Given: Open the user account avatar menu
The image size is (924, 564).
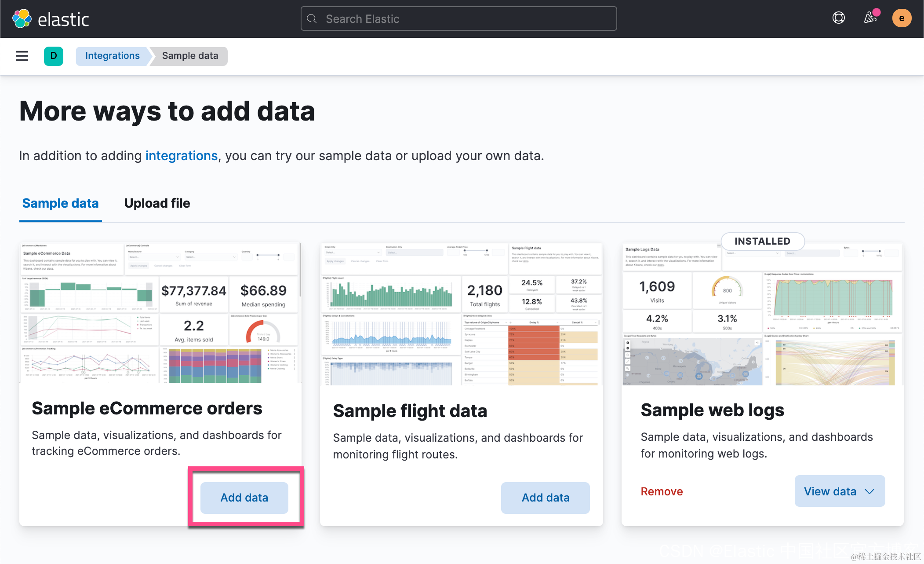Looking at the screenshot, I should pyautogui.click(x=902, y=18).
